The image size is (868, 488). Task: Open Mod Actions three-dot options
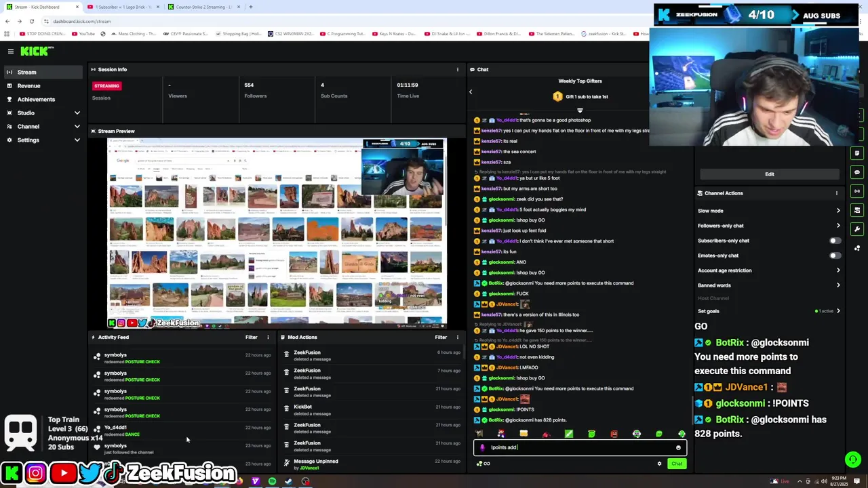point(457,337)
